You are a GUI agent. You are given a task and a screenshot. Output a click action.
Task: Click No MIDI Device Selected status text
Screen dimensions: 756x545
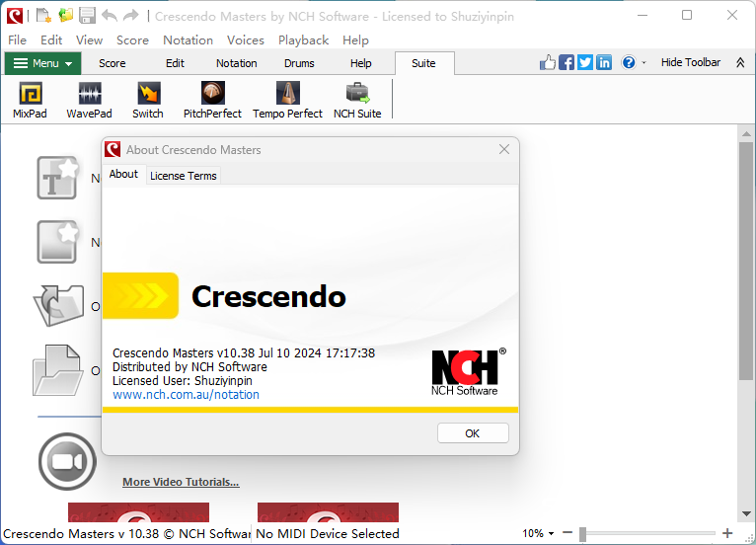click(328, 534)
